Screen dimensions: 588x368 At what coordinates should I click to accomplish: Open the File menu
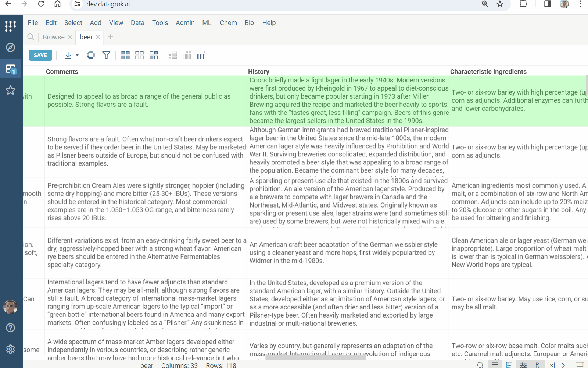click(x=33, y=23)
